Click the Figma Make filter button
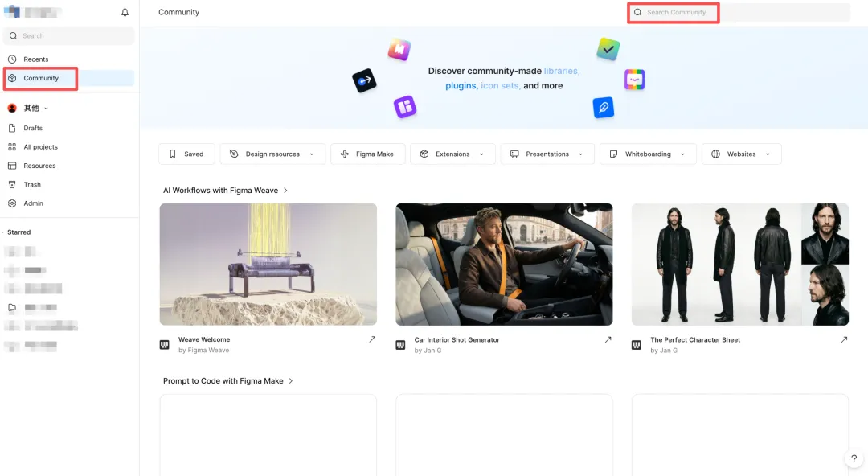The width and height of the screenshot is (868, 476). tap(367, 154)
